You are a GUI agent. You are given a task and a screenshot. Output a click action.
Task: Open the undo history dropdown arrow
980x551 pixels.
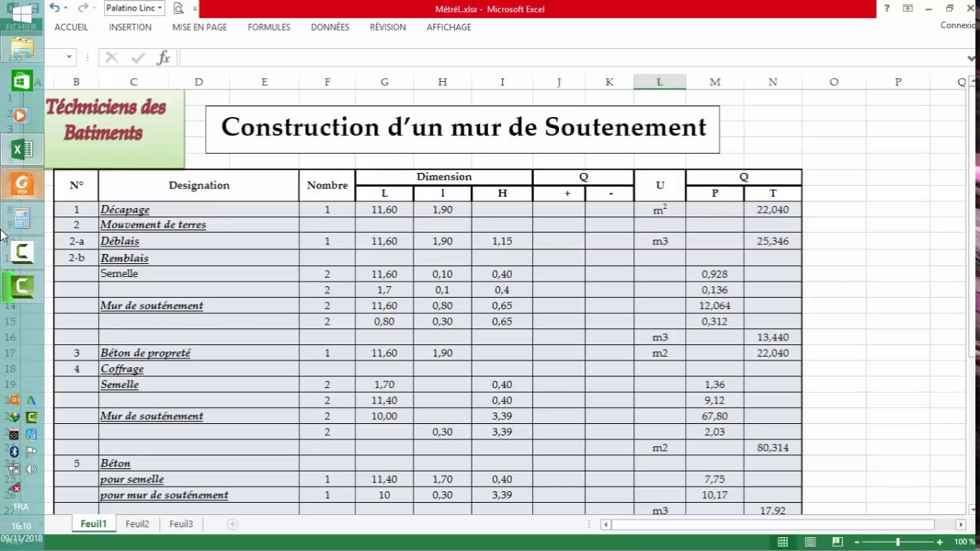pos(67,8)
